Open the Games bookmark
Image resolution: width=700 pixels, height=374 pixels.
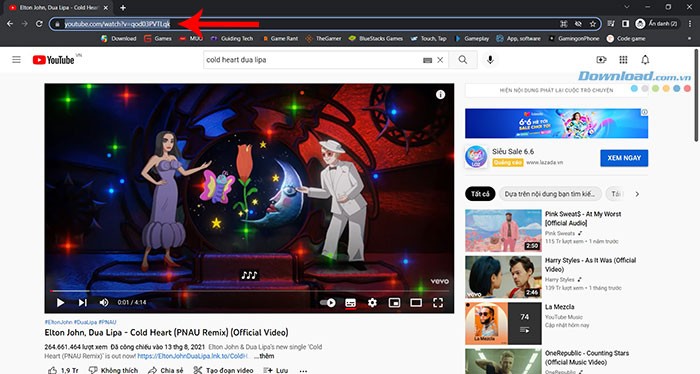tap(158, 39)
